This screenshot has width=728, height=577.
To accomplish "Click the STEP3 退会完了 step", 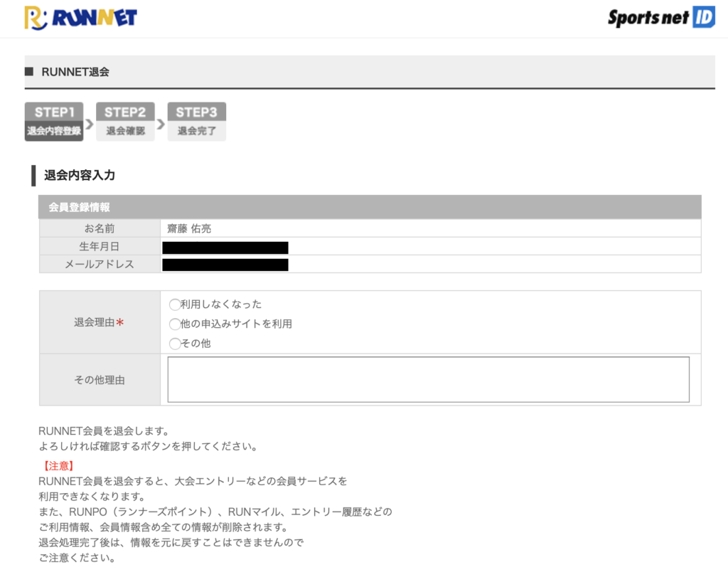I will click(x=197, y=121).
